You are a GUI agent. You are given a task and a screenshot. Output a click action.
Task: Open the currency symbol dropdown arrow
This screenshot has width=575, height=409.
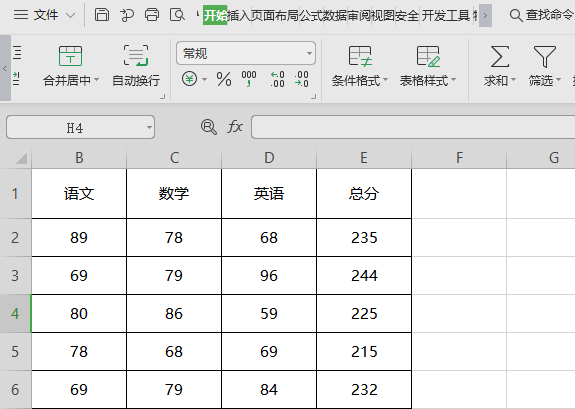(204, 79)
